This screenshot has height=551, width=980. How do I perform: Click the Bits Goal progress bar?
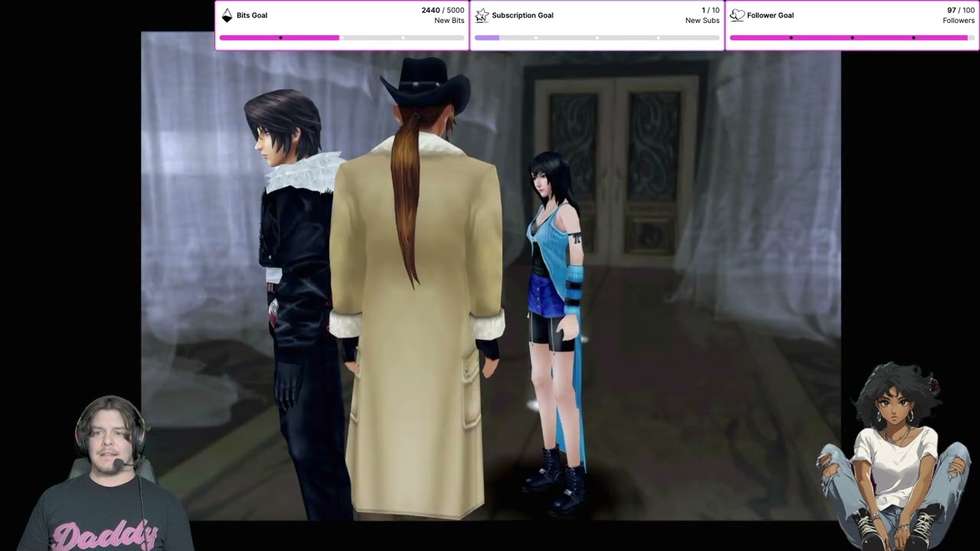tap(341, 37)
